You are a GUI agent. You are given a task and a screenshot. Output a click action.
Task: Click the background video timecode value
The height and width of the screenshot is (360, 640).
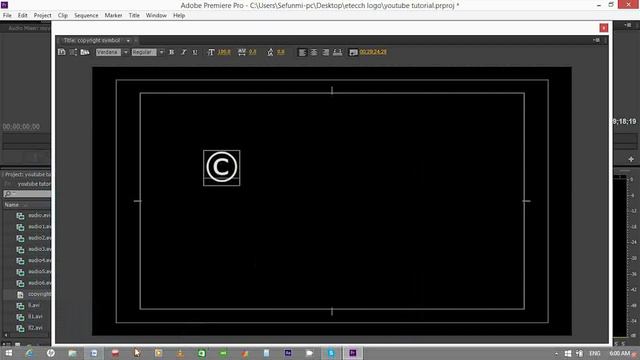373,52
